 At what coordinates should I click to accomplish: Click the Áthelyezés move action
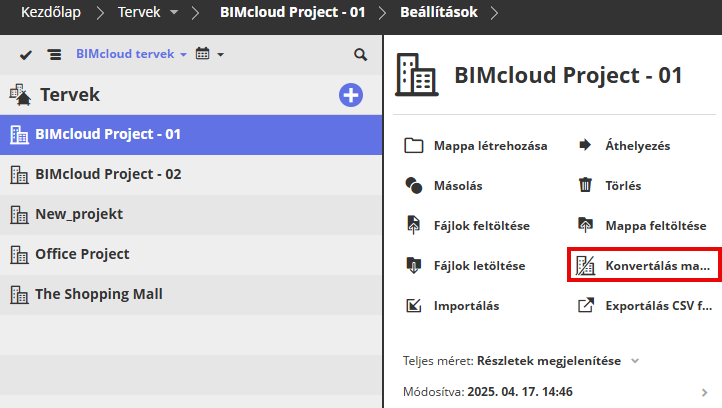click(x=637, y=145)
